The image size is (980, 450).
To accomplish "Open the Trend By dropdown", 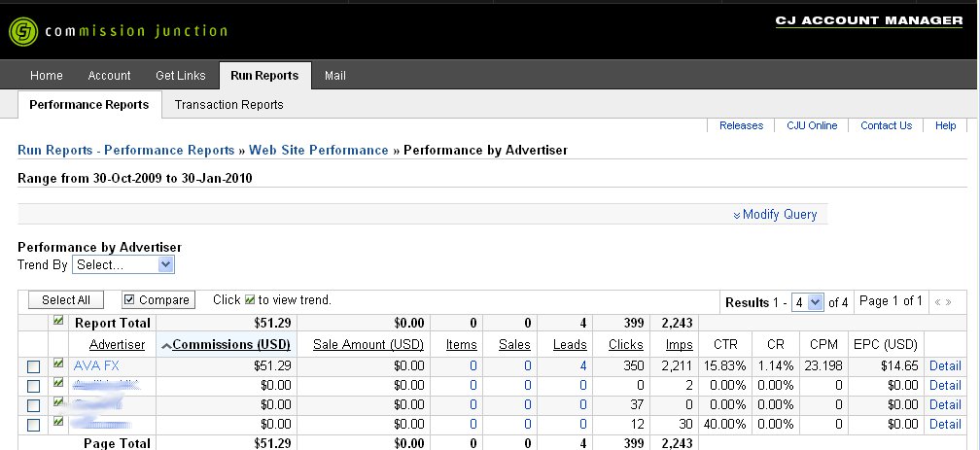I will 123,264.
